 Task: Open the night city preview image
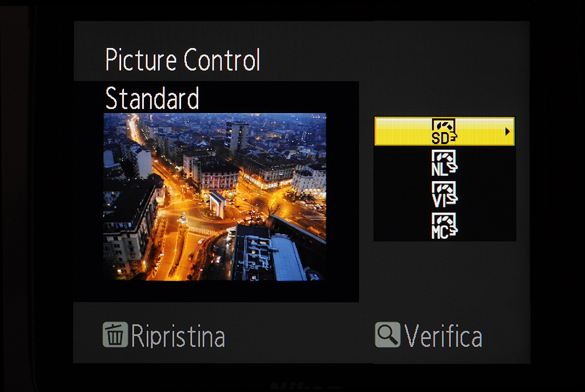[x=215, y=197]
